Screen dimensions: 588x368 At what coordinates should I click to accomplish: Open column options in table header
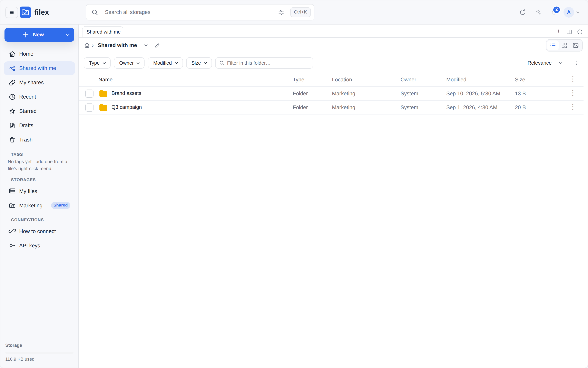click(x=573, y=79)
